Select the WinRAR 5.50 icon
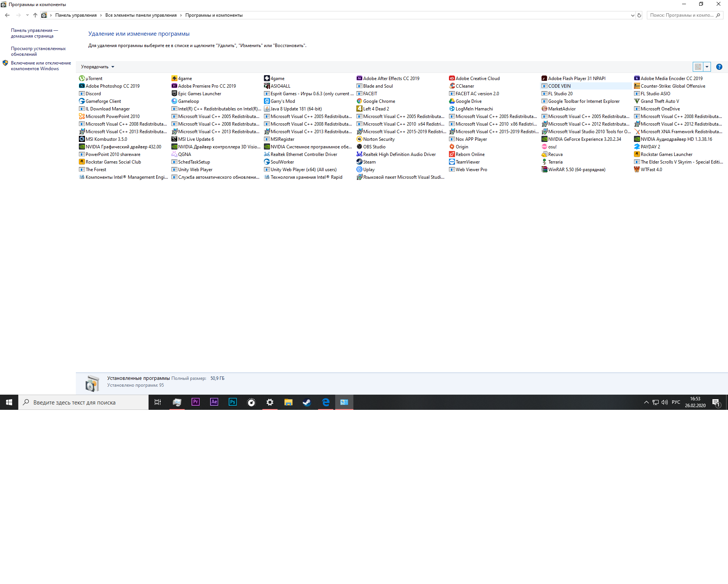 tap(544, 170)
